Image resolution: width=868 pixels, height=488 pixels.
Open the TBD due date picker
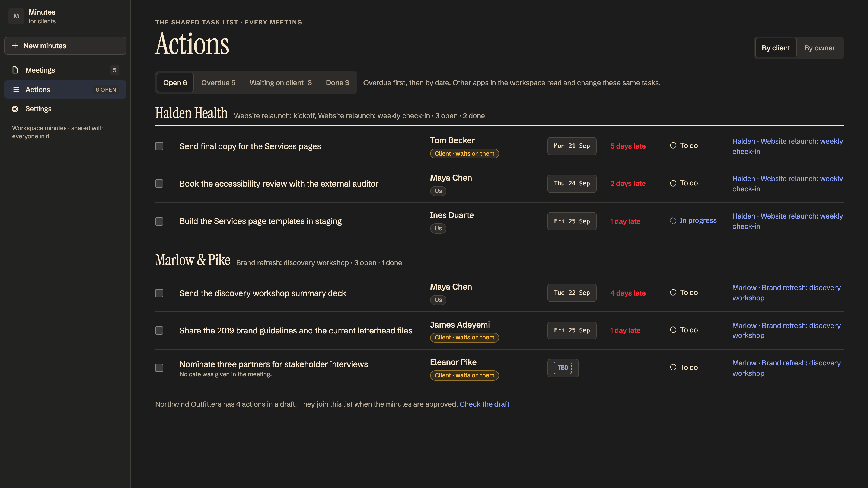click(563, 368)
